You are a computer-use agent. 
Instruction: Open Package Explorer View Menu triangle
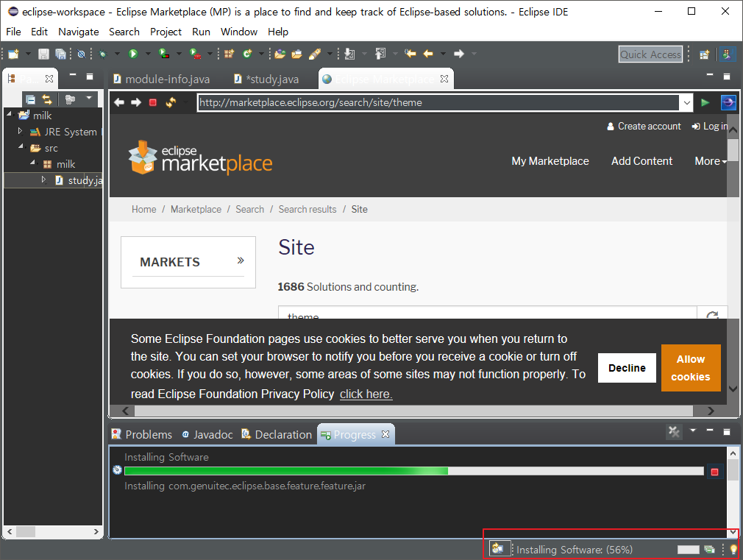point(88,98)
